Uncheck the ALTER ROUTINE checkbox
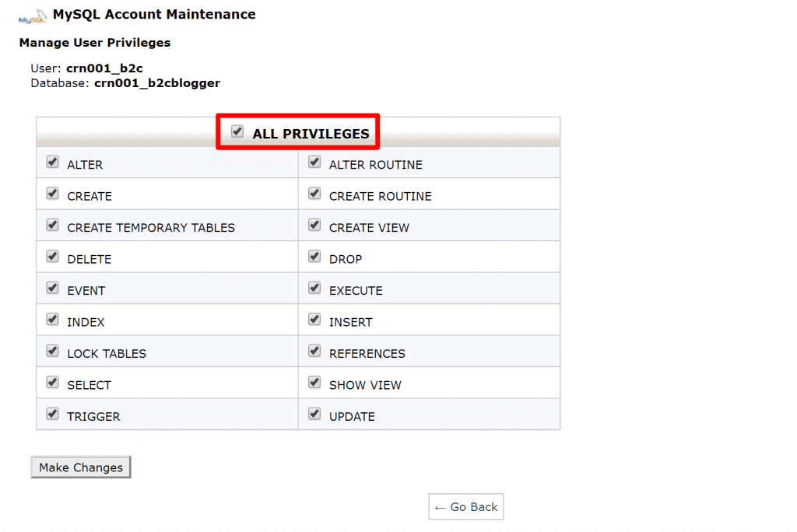 [x=314, y=162]
